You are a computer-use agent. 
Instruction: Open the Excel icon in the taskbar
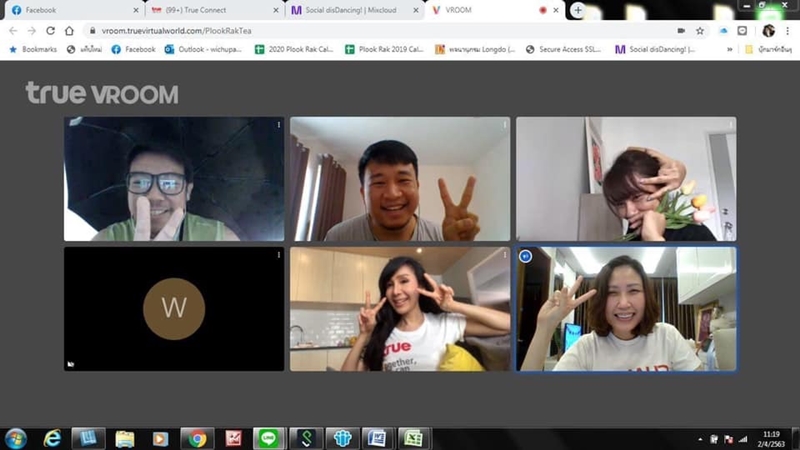411,438
